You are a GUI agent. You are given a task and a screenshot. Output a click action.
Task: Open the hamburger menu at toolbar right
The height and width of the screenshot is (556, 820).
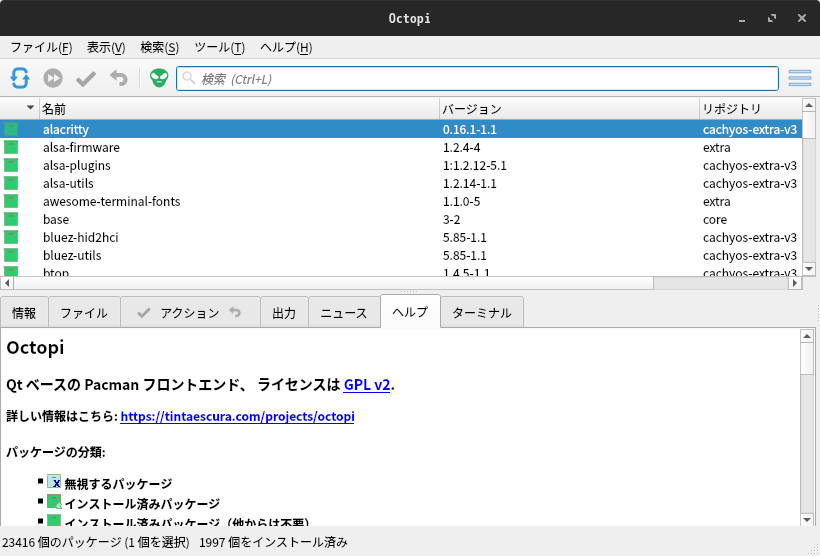(800, 78)
